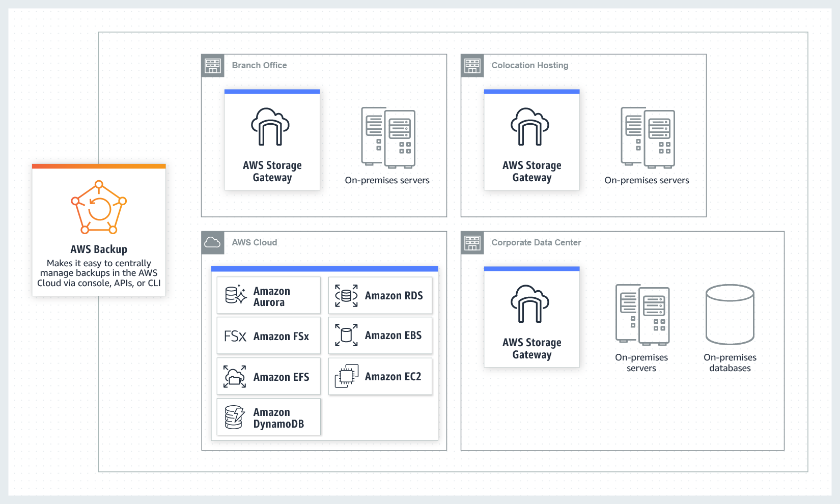Click the Amazon EC2 chip icon
Viewport: 840px width, 504px height.
pyautogui.click(x=347, y=376)
